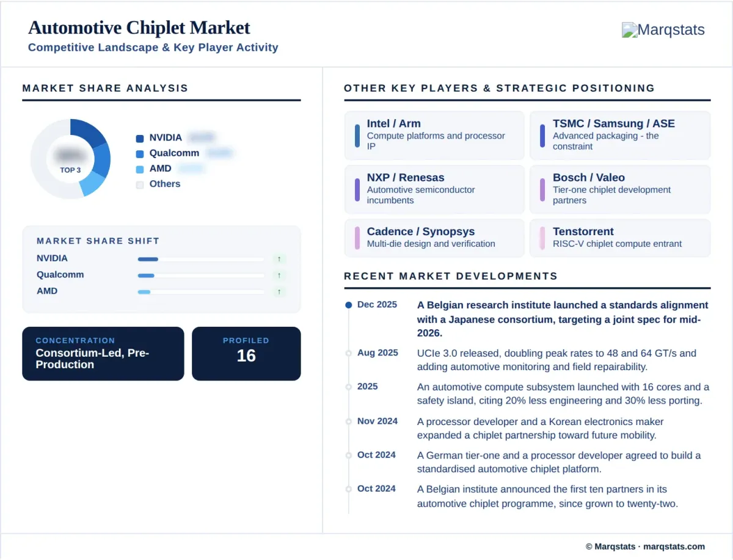Click the 'Korean electronics maker' development entry

(x=541, y=428)
